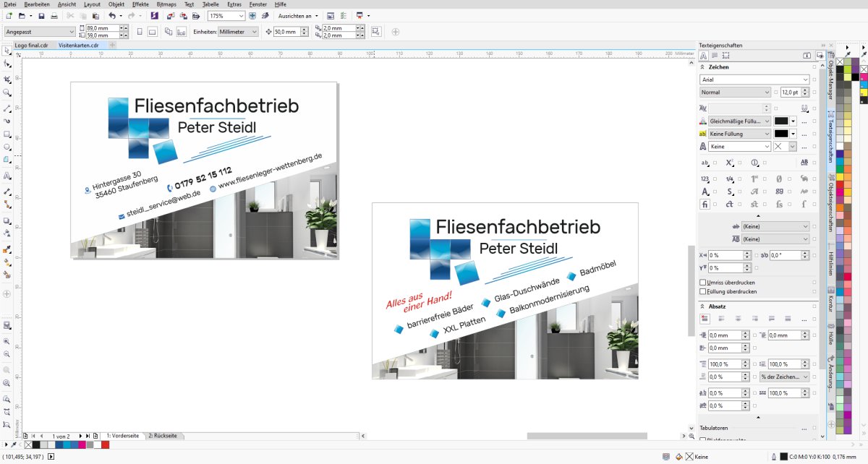Click the text fill black color swatch
Viewport: 868px width, 464px height.
(781, 121)
